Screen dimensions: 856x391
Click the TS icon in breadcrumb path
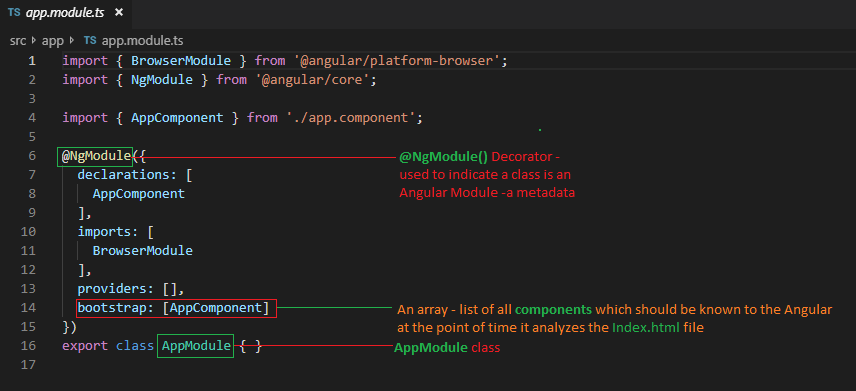[x=90, y=40]
